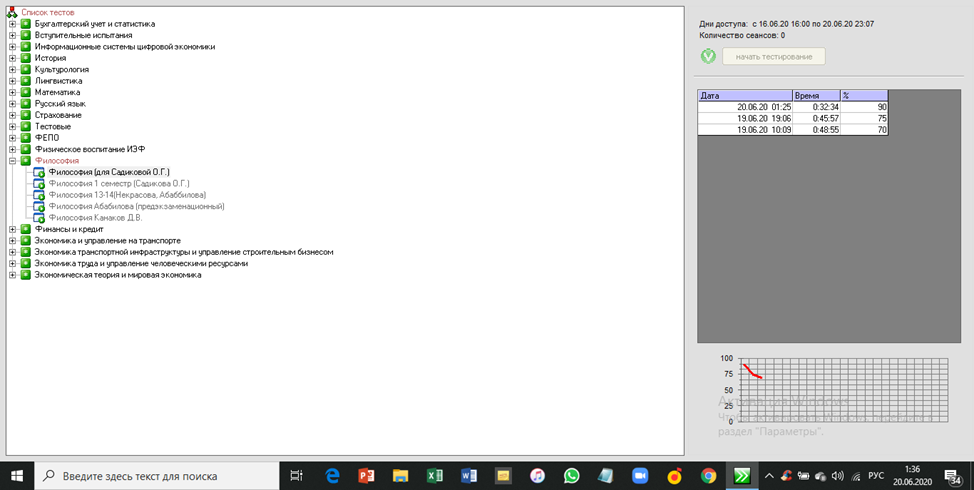This screenshot has width=974, height=490.
Task: Select Философия 1 семестр (Садикова О.Г.)
Action: [x=119, y=184]
